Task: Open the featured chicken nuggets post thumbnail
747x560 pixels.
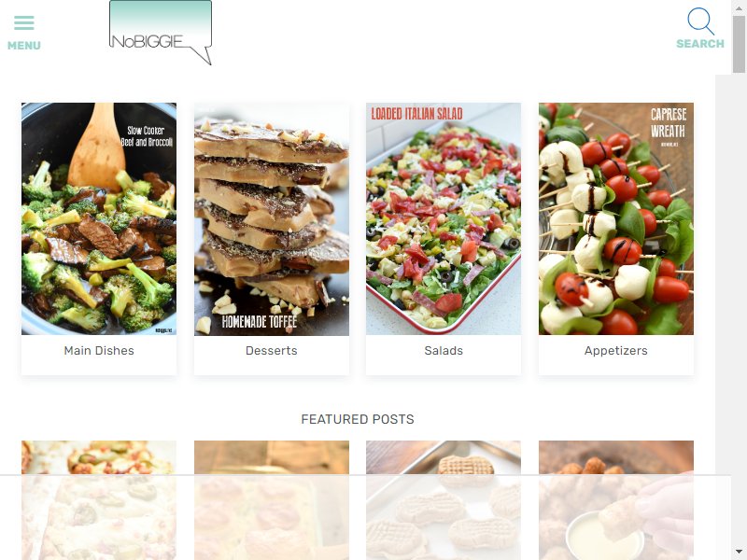Action: [x=616, y=500]
